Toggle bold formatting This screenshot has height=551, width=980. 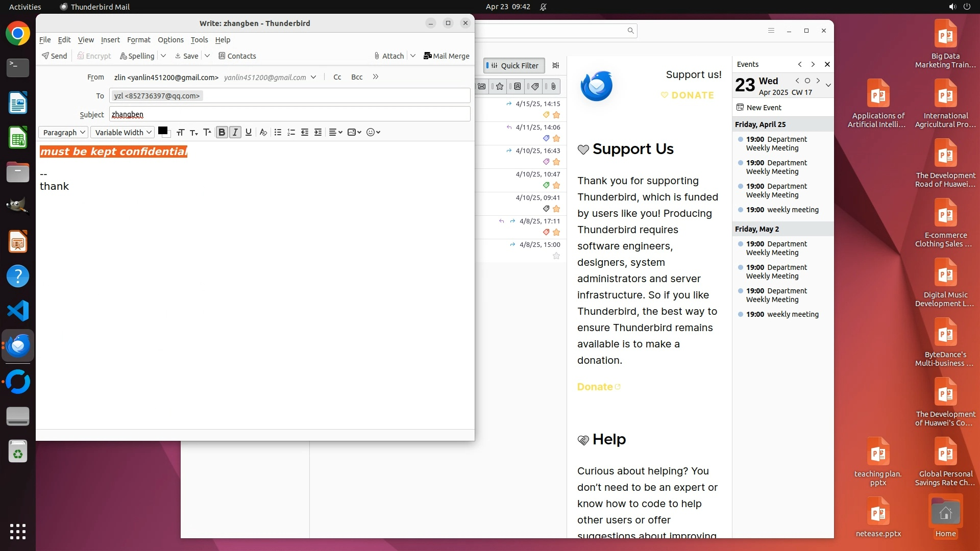[x=222, y=133]
